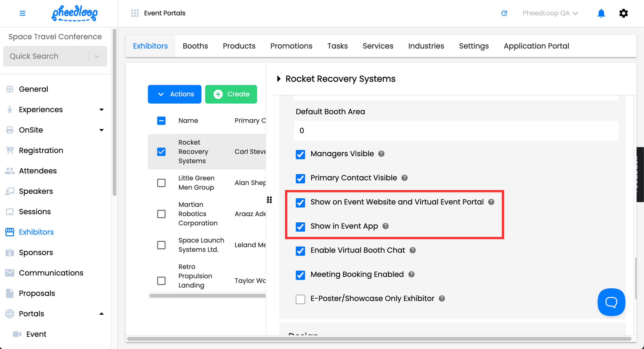
Task: Uncheck Primary Contact Visible
Action: coord(300,179)
